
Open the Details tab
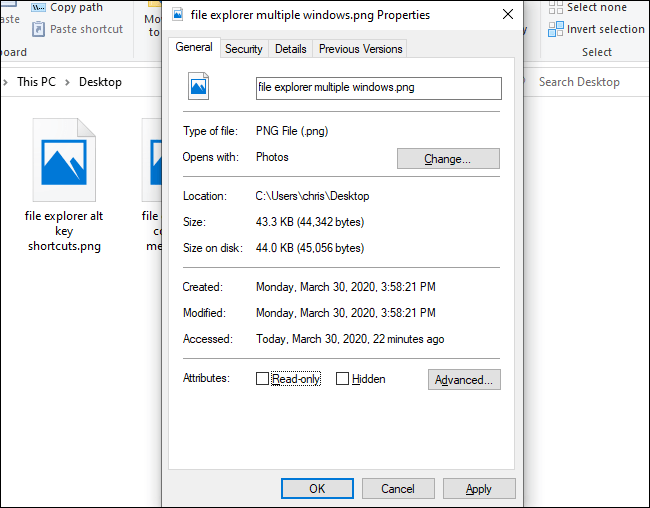[x=290, y=49]
